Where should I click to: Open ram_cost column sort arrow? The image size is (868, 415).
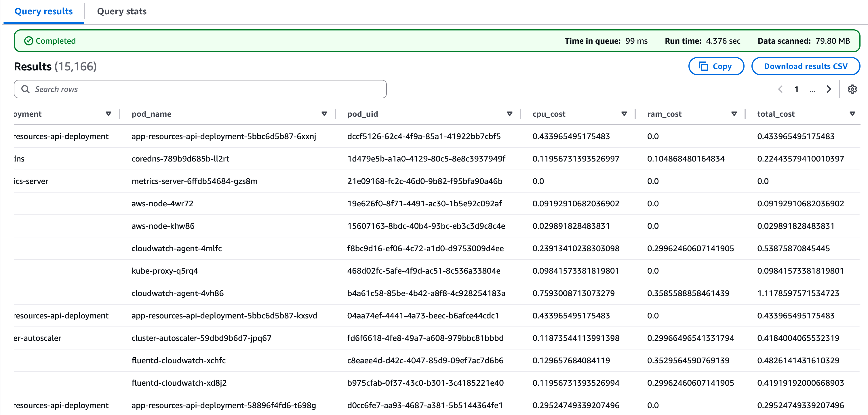(734, 114)
